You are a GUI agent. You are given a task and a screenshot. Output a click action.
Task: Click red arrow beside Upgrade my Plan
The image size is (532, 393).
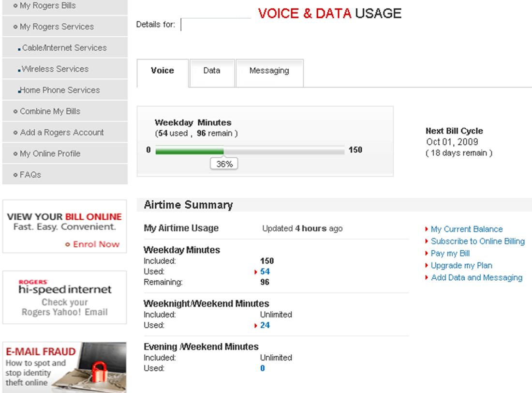[x=427, y=266]
